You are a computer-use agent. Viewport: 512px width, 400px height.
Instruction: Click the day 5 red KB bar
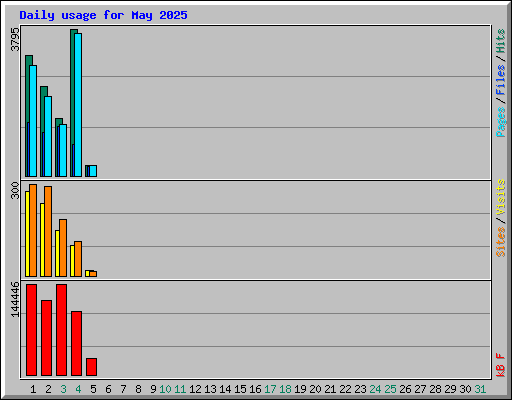[x=91, y=367]
